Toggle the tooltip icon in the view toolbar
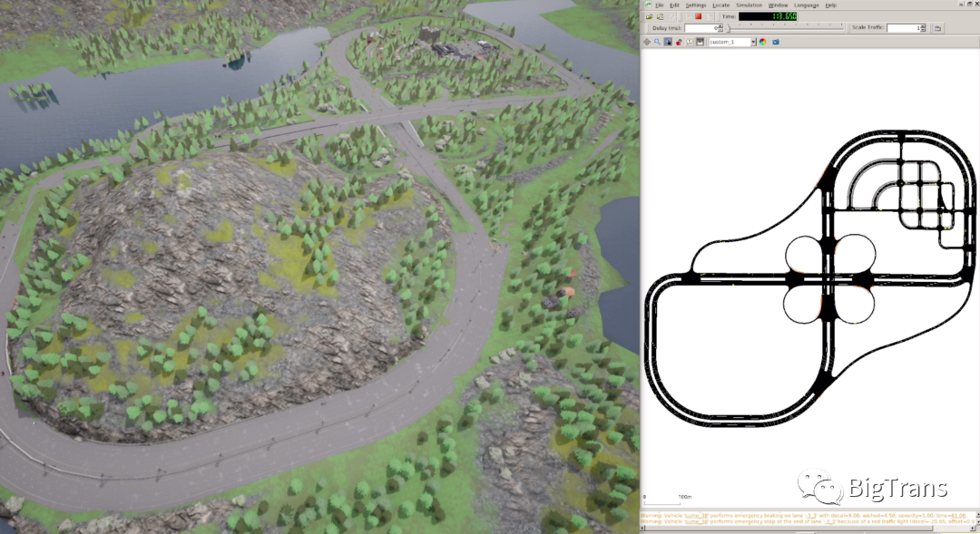 (x=690, y=42)
